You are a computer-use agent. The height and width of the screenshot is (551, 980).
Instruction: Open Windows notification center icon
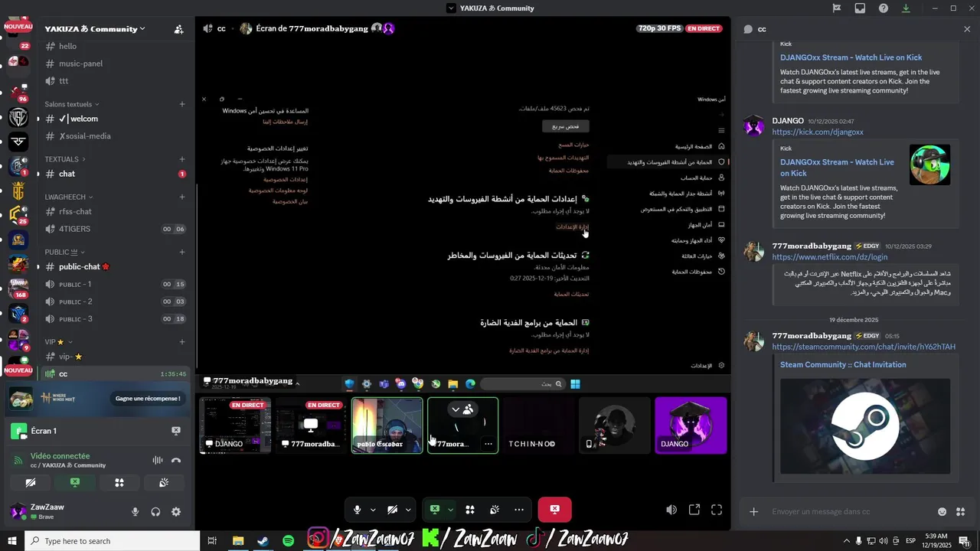coord(963,541)
